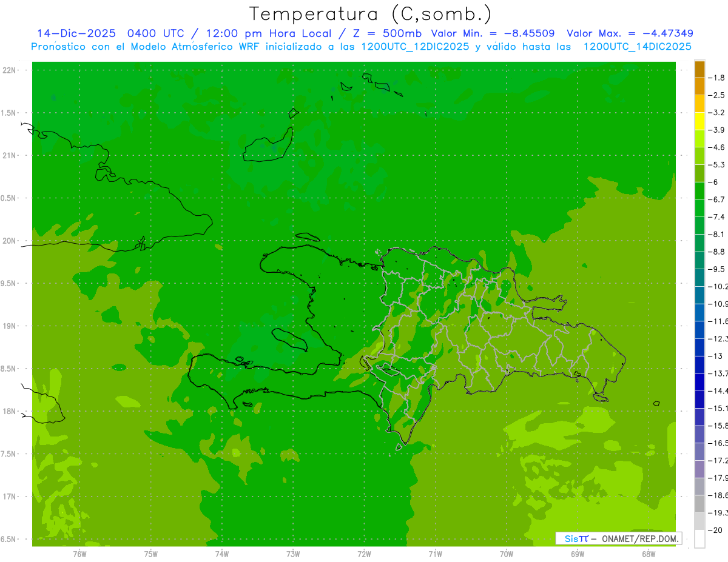Click the "21N" latitude label

10,156
